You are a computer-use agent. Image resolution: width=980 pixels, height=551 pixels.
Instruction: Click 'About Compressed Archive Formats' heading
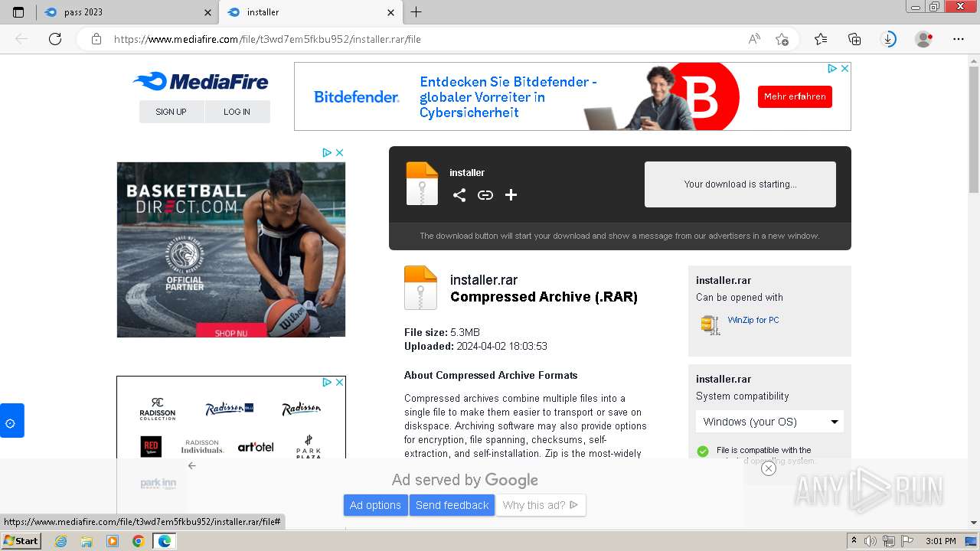[x=491, y=375]
